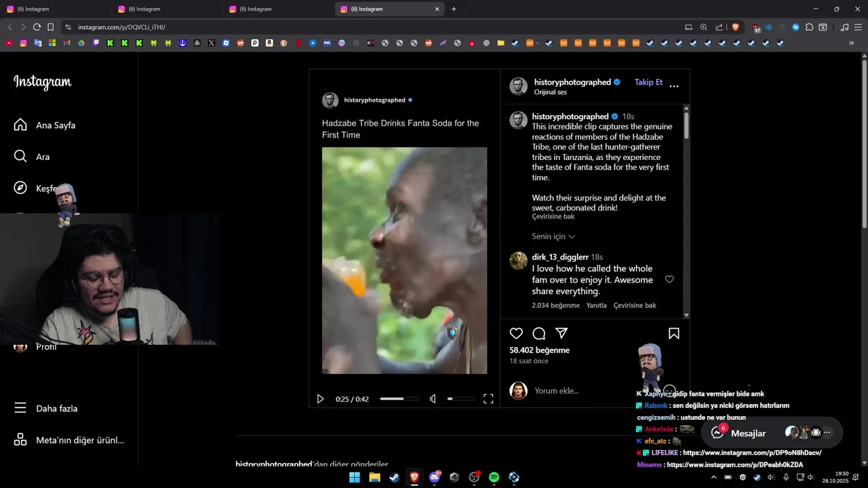Share the post with the paper plane icon

(x=561, y=333)
